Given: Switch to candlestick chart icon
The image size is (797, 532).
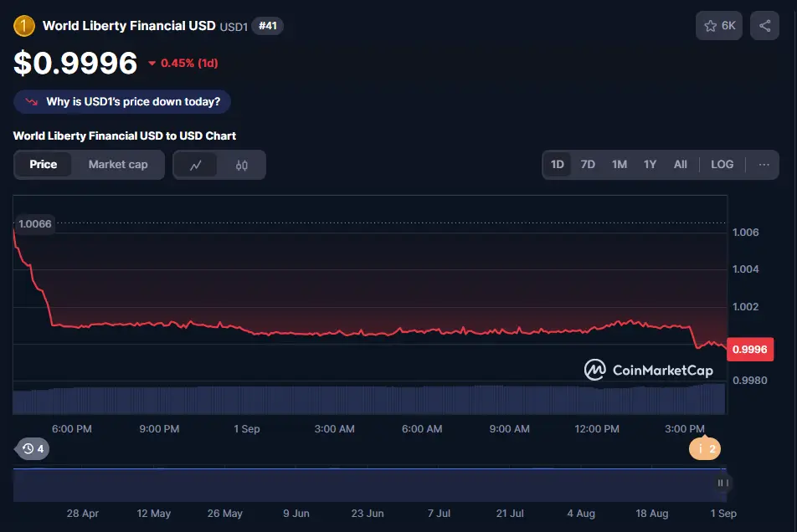Looking at the screenshot, I should 242,165.
